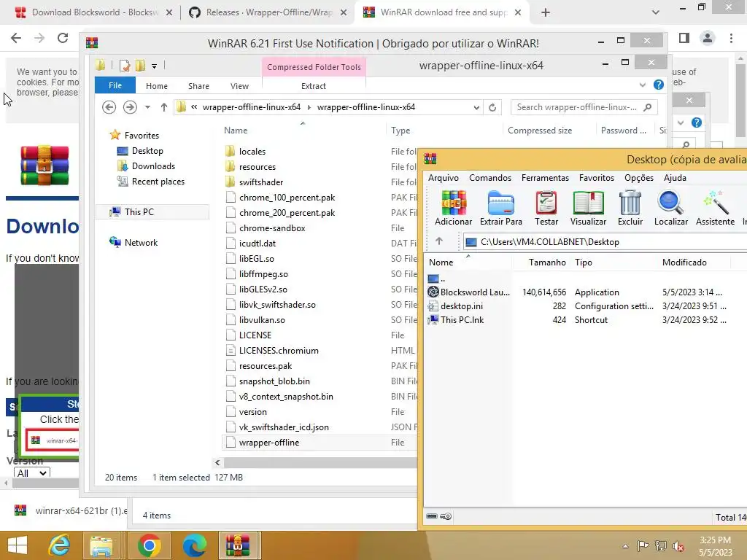747x560 pixels.
Task: Open Chrome's profile avatar icon
Action: coord(708,38)
